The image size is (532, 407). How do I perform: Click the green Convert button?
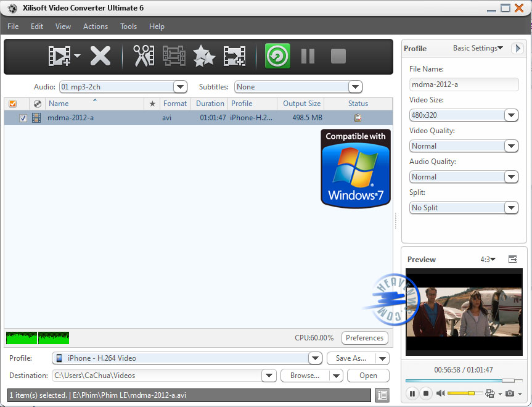pos(277,57)
